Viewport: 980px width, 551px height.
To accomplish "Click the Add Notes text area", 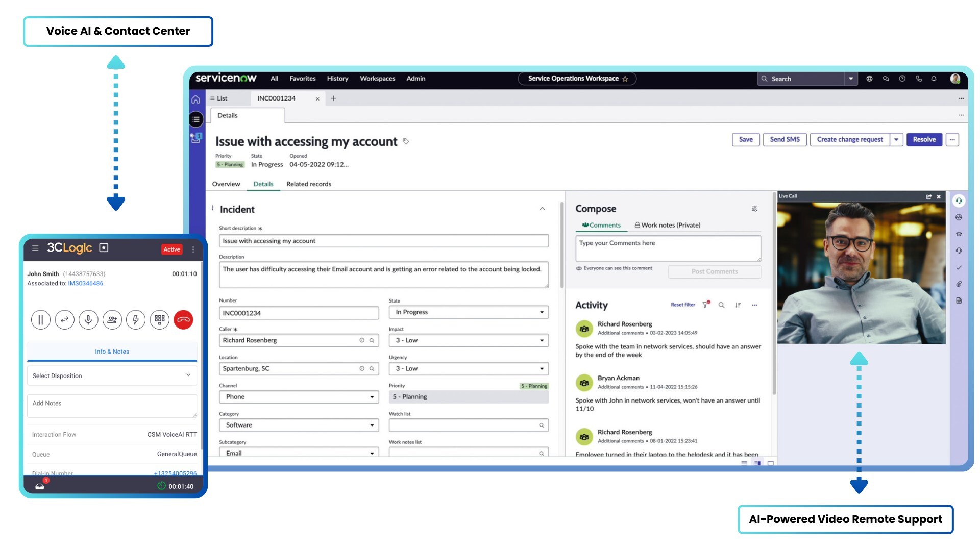I will pyautogui.click(x=112, y=406).
